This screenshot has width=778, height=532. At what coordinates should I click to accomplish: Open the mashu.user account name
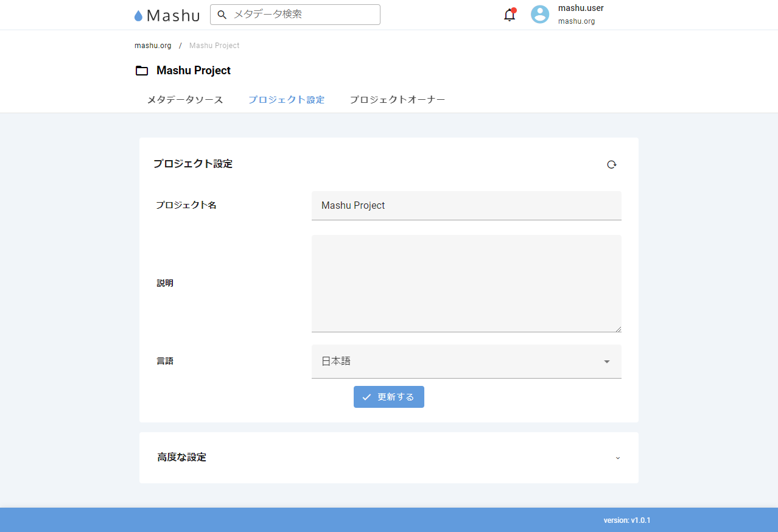pos(581,8)
